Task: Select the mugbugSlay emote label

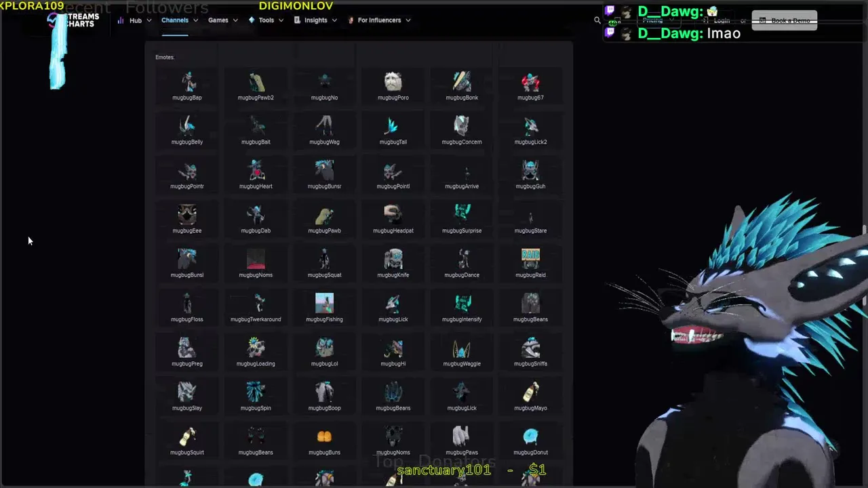Action: tap(187, 408)
